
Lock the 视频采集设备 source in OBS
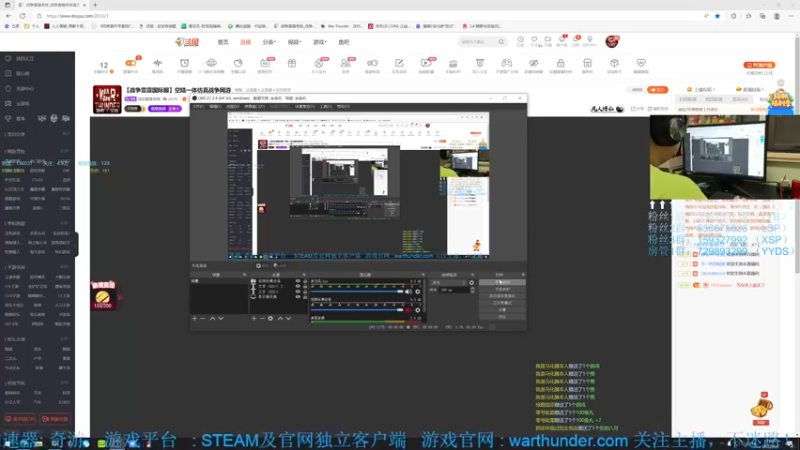click(x=305, y=281)
